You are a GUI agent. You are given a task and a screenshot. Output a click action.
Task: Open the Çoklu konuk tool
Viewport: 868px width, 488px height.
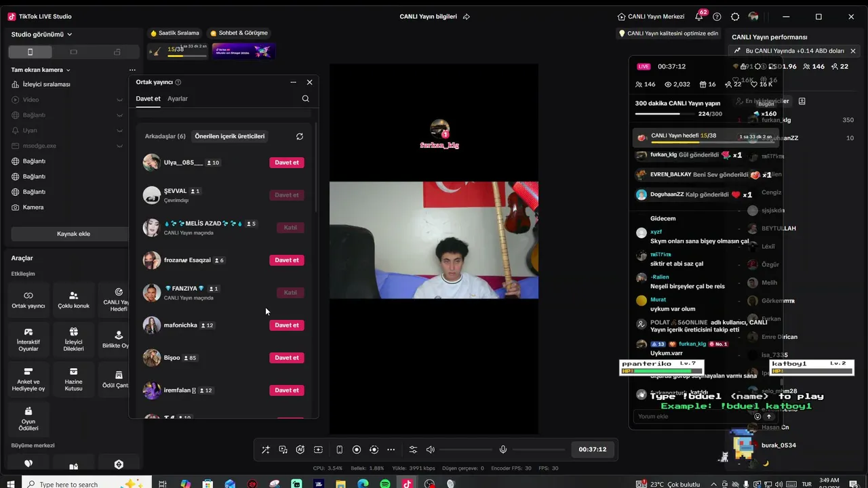pos(73,300)
